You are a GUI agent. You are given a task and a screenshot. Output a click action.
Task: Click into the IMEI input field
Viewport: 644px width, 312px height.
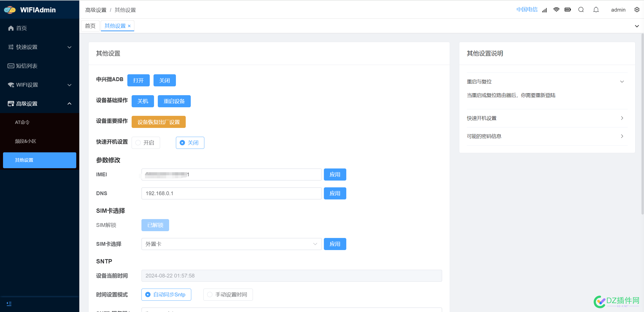pos(232,175)
